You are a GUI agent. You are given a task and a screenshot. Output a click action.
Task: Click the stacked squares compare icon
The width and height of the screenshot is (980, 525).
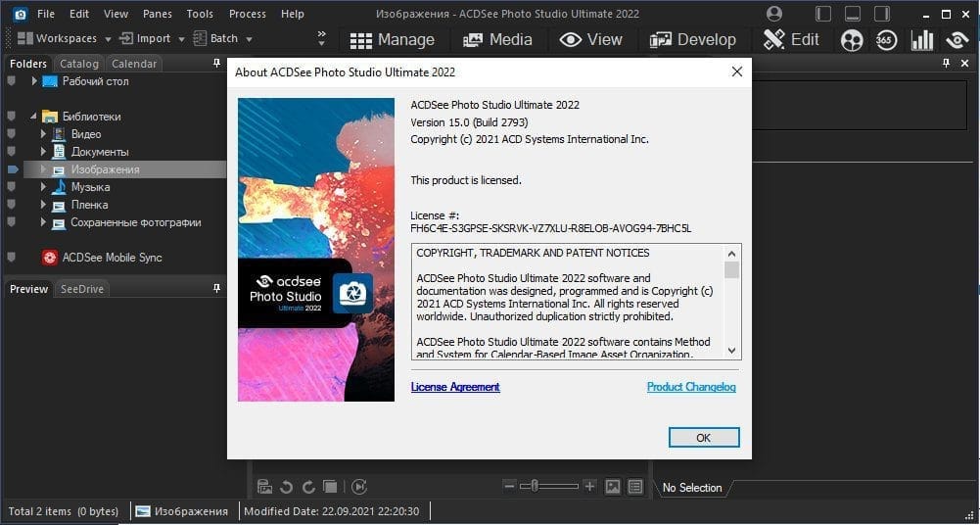[x=330, y=486]
